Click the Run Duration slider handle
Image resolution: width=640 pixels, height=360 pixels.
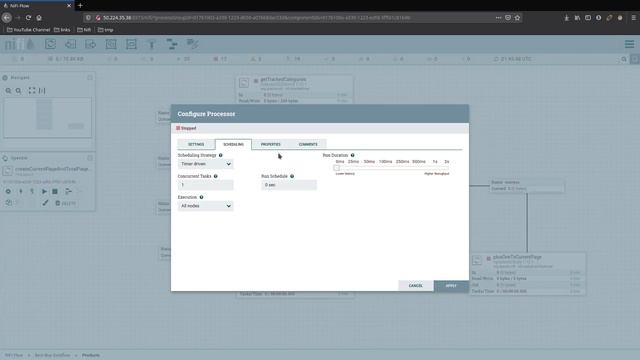pos(336,168)
